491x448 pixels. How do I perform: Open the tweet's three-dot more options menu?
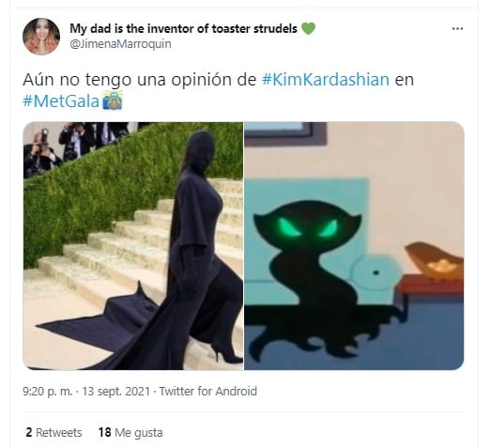point(457,29)
